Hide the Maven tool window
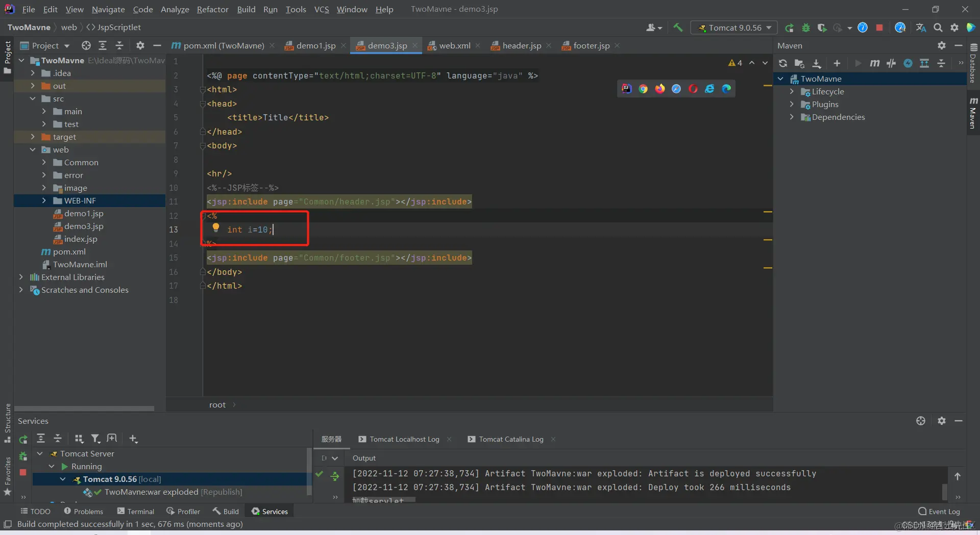 pos(959,45)
